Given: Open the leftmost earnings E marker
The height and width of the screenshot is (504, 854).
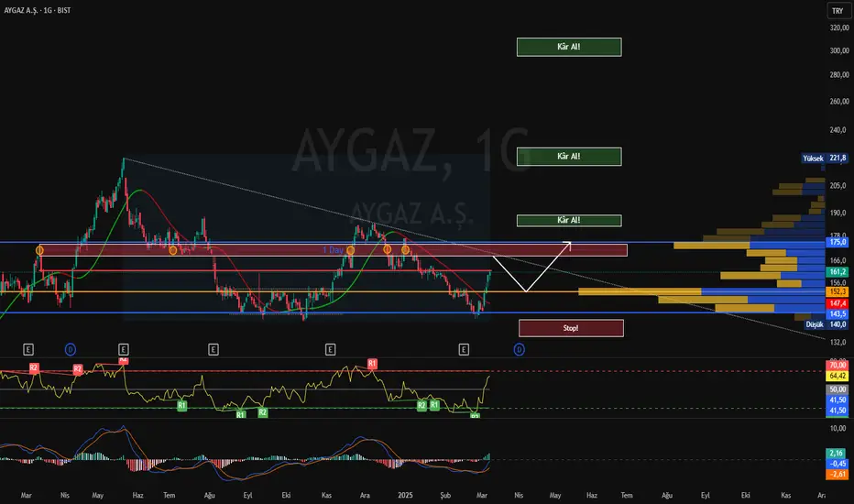Looking at the screenshot, I should (x=28, y=349).
